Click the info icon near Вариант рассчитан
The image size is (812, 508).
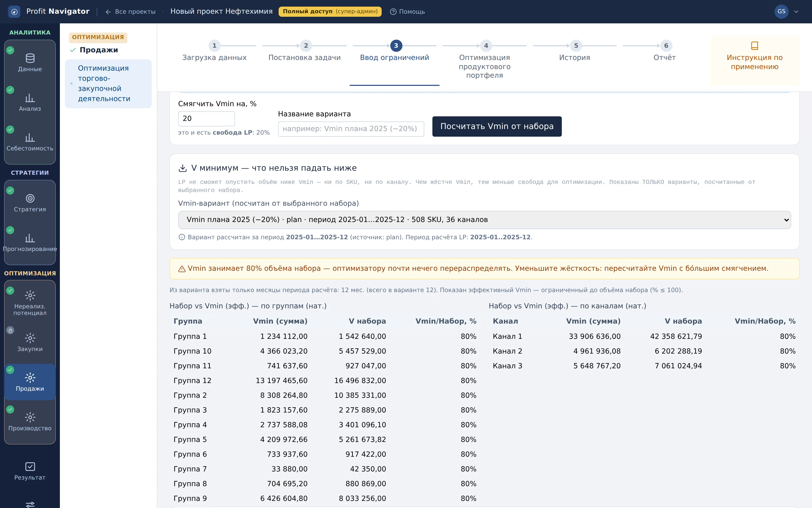[182, 237]
